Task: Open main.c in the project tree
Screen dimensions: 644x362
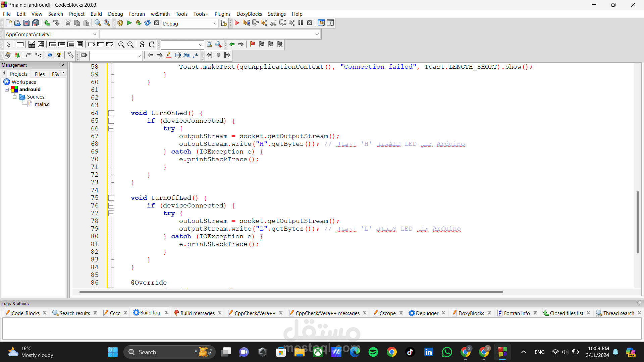Action: [x=42, y=104]
